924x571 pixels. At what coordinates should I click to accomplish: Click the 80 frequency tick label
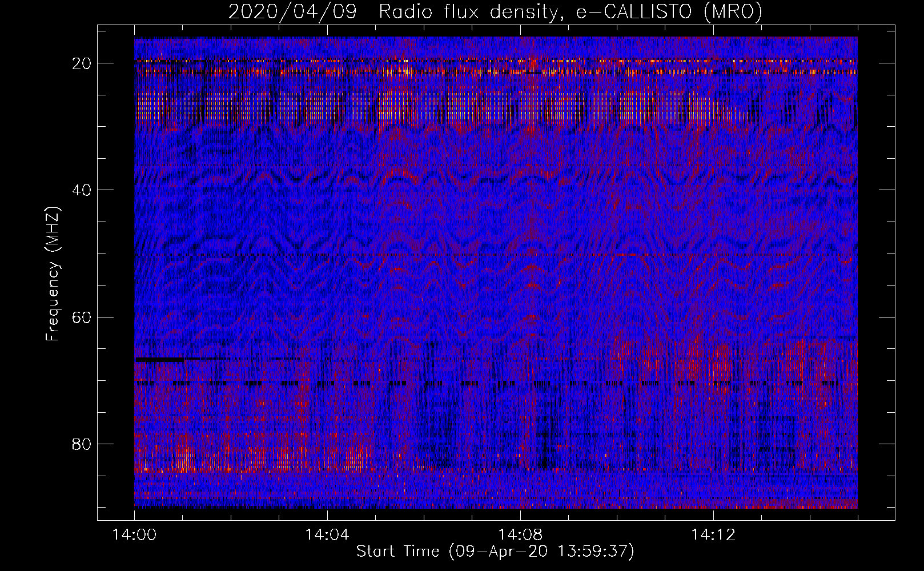[x=82, y=444]
